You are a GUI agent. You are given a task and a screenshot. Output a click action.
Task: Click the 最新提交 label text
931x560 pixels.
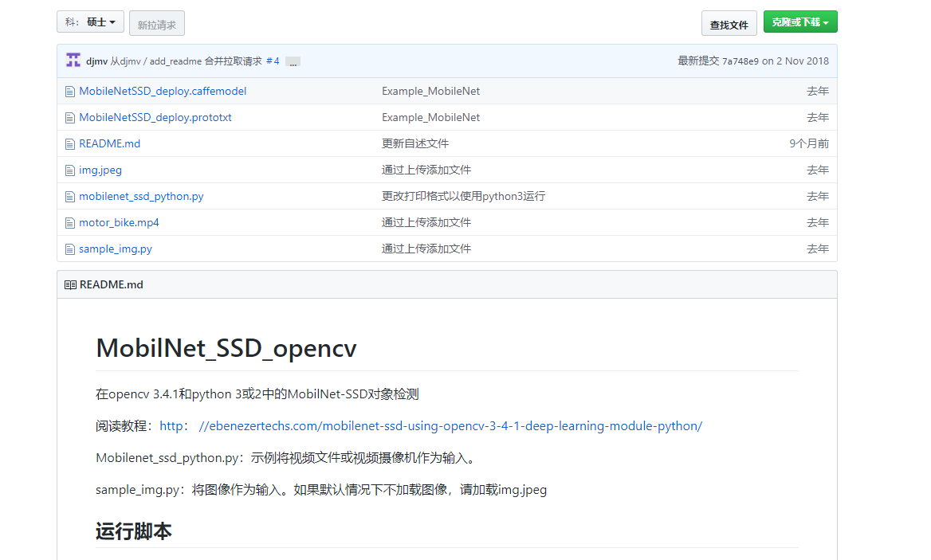point(698,61)
